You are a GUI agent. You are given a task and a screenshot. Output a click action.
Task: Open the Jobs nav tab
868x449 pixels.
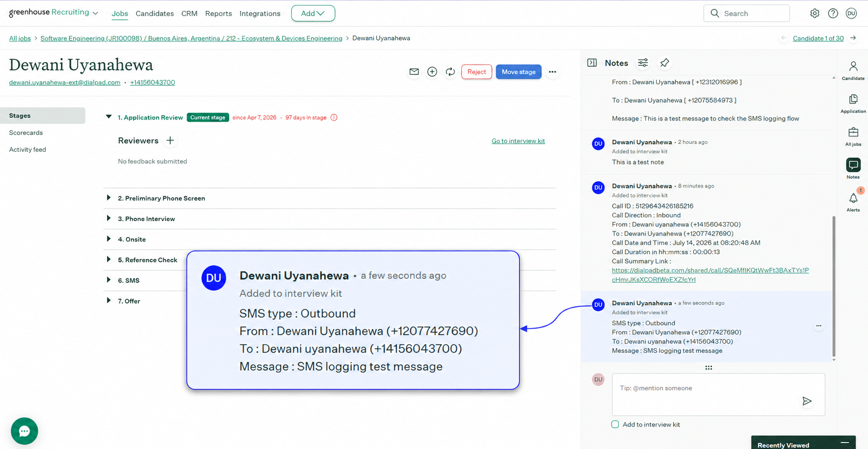coord(120,13)
